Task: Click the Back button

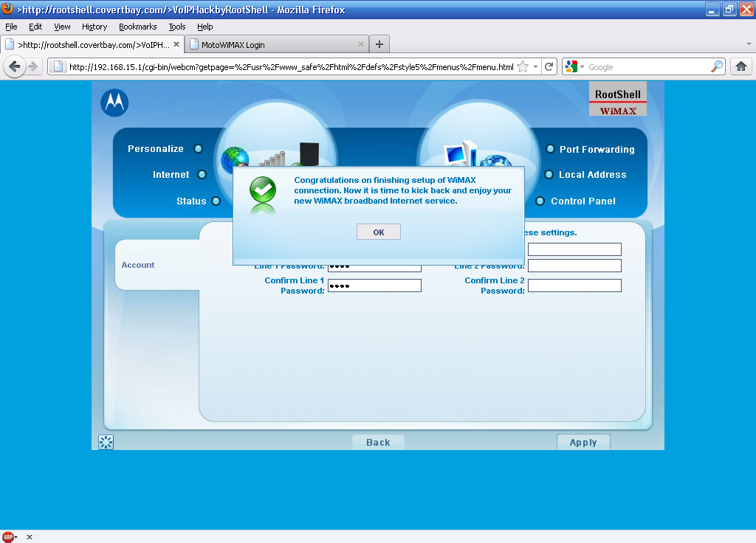Action: coord(378,442)
